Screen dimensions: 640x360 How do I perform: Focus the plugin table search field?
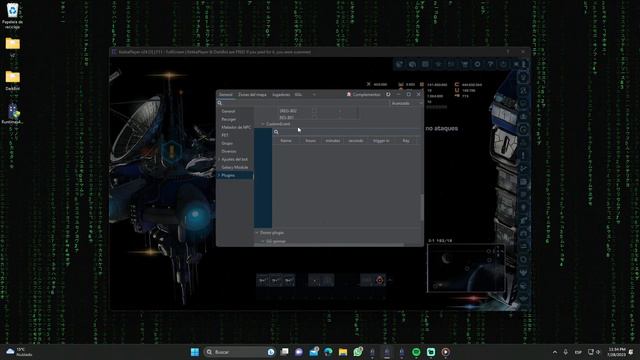(346, 132)
